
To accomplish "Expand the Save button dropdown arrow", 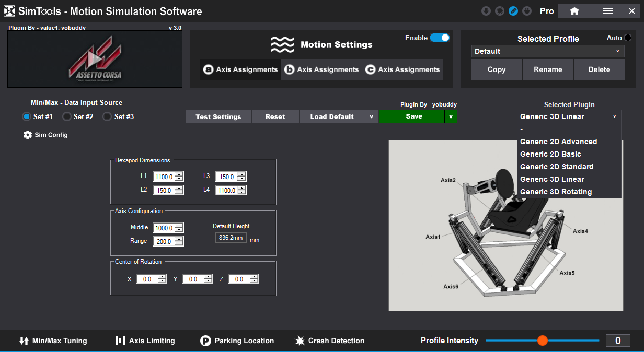I will 451,116.
